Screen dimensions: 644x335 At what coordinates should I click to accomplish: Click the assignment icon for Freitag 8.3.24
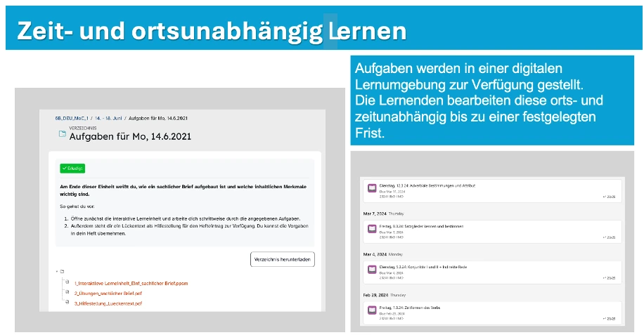pyautogui.click(x=372, y=228)
